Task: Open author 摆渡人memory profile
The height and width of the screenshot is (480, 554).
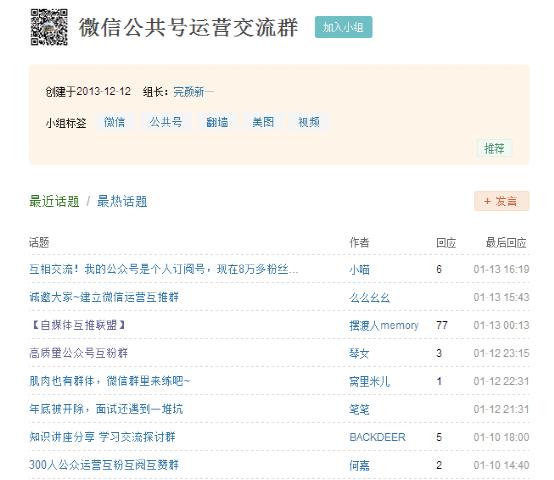Action: pyautogui.click(x=384, y=325)
